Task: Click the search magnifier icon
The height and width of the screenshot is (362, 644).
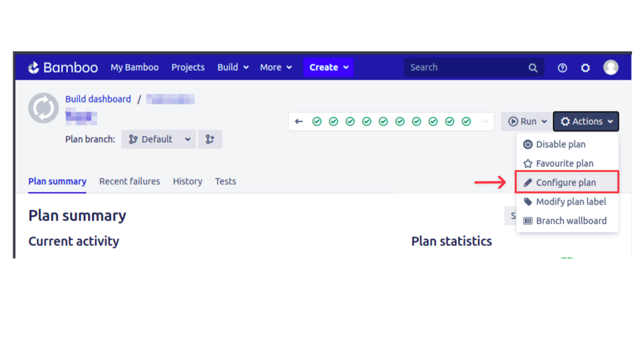Action: (533, 68)
